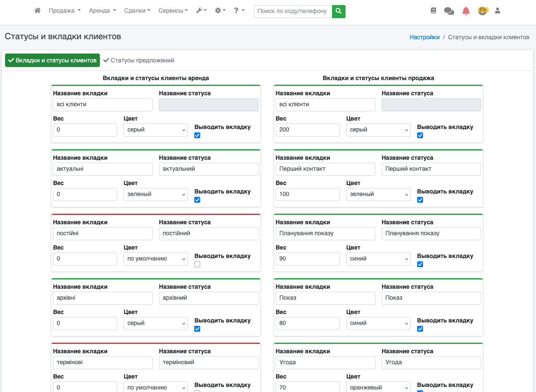
Task: View notifications via the red bell
Action: point(466,11)
